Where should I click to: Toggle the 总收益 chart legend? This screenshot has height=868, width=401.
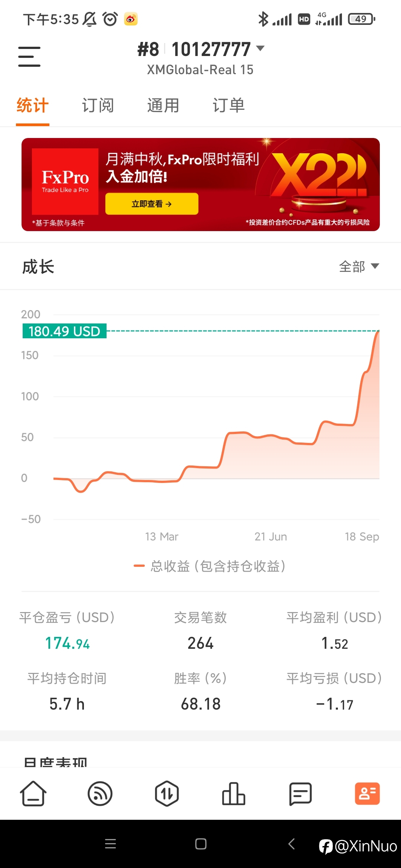coord(210,566)
